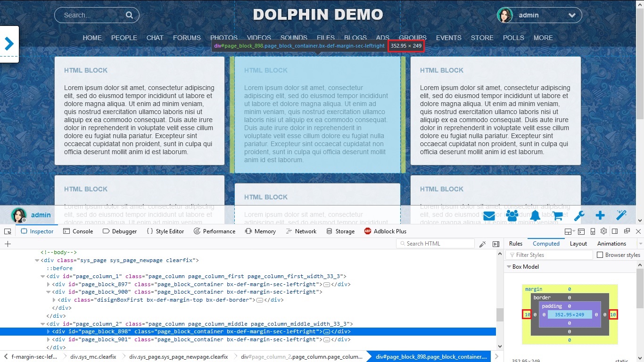Open the admin account dropdown
Screen dimensions: 644x362
coord(572,16)
